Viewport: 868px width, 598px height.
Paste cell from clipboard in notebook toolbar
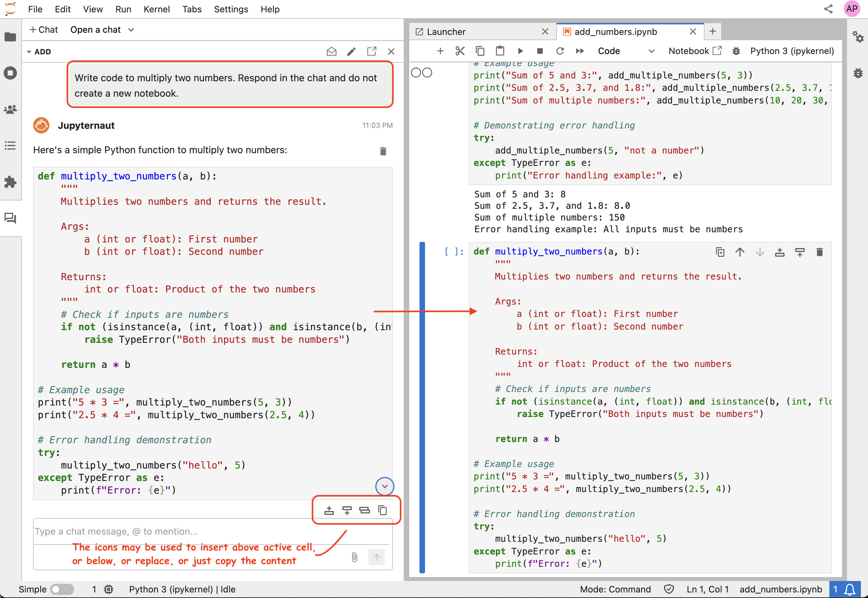[500, 51]
